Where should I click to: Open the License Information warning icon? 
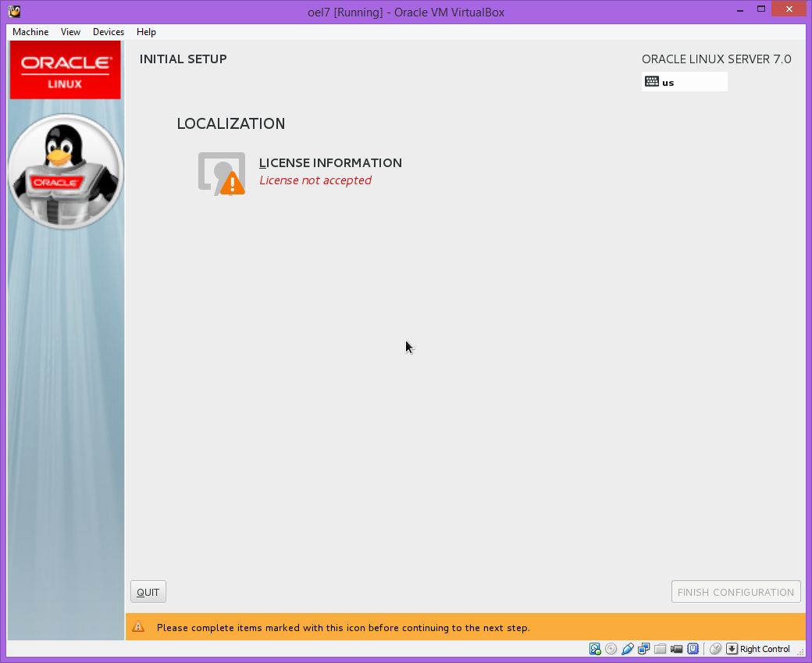pos(222,173)
